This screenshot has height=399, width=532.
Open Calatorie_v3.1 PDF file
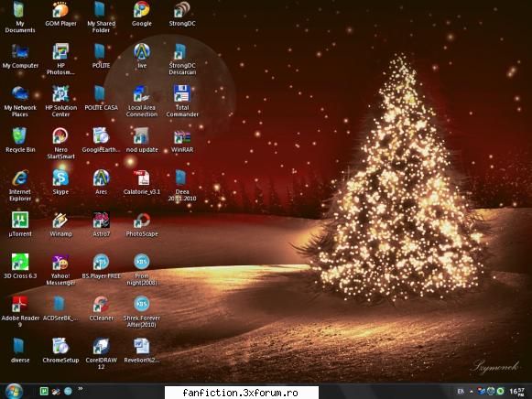(142, 178)
